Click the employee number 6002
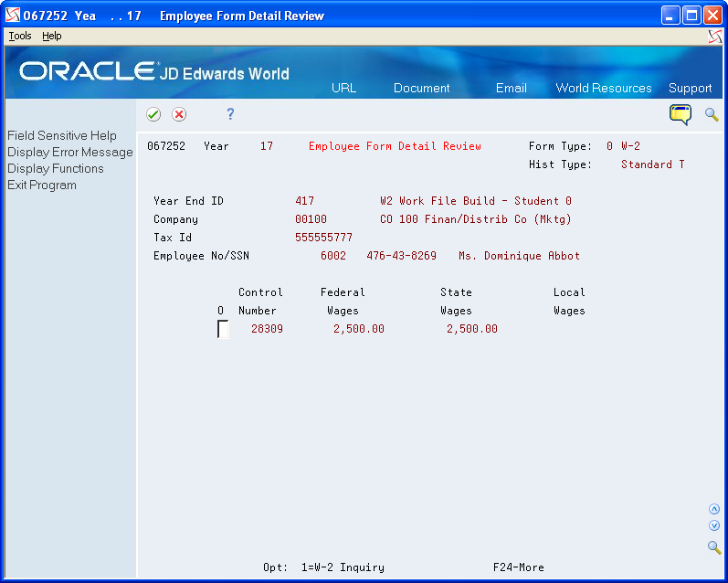The image size is (728, 583). (333, 256)
